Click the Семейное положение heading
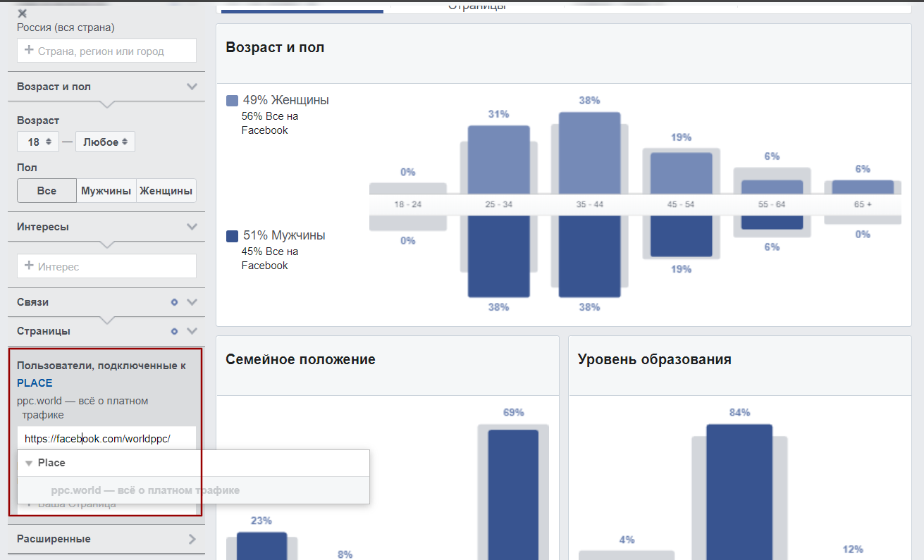 pos(300,360)
